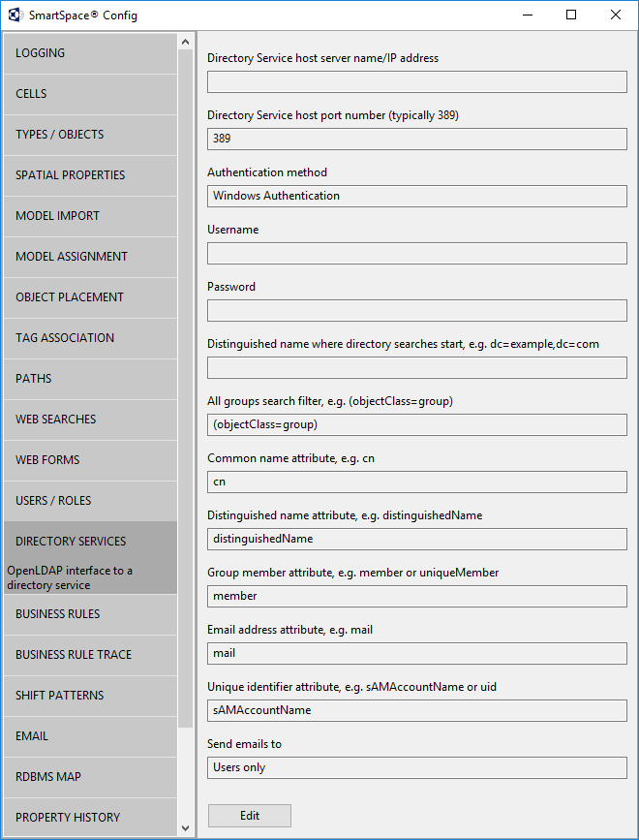Click the Edit button
Viewport: 639px width, 840px height.
(250, 816)
